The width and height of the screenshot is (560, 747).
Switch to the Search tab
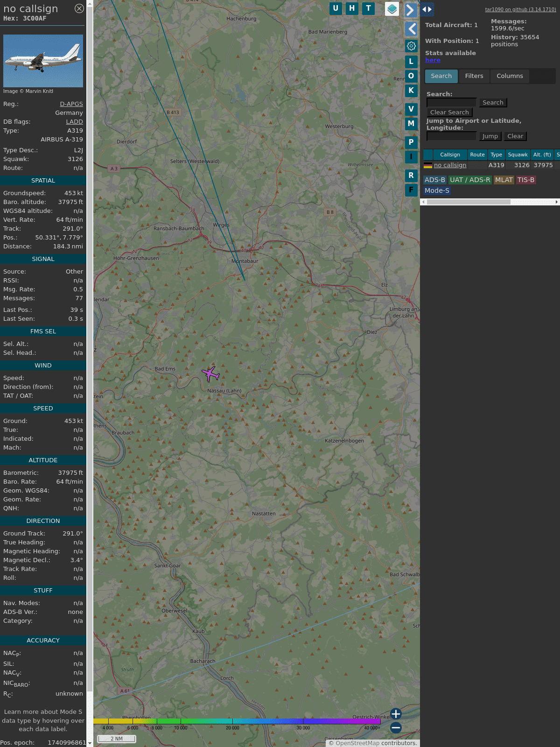tap(441, 76)
